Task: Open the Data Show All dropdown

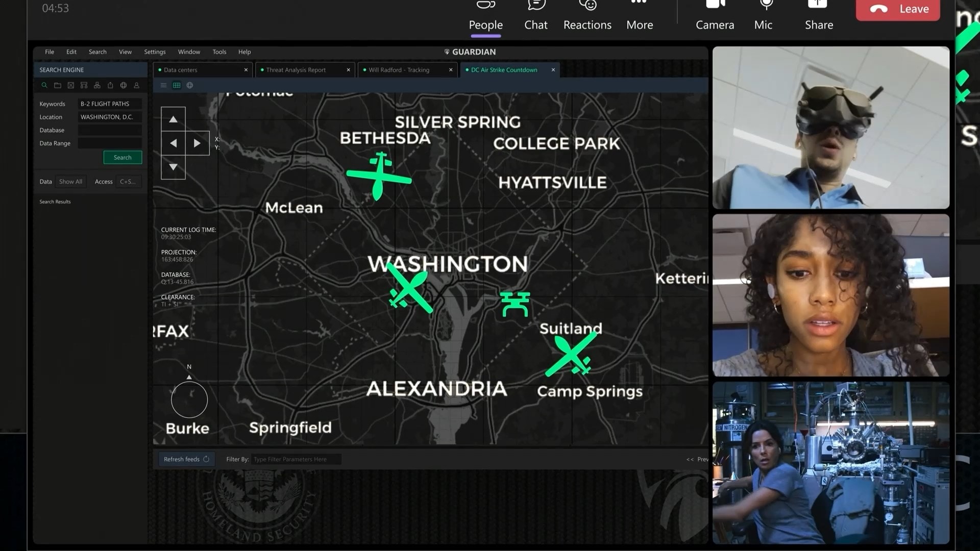Action: (x=70, y=182)
